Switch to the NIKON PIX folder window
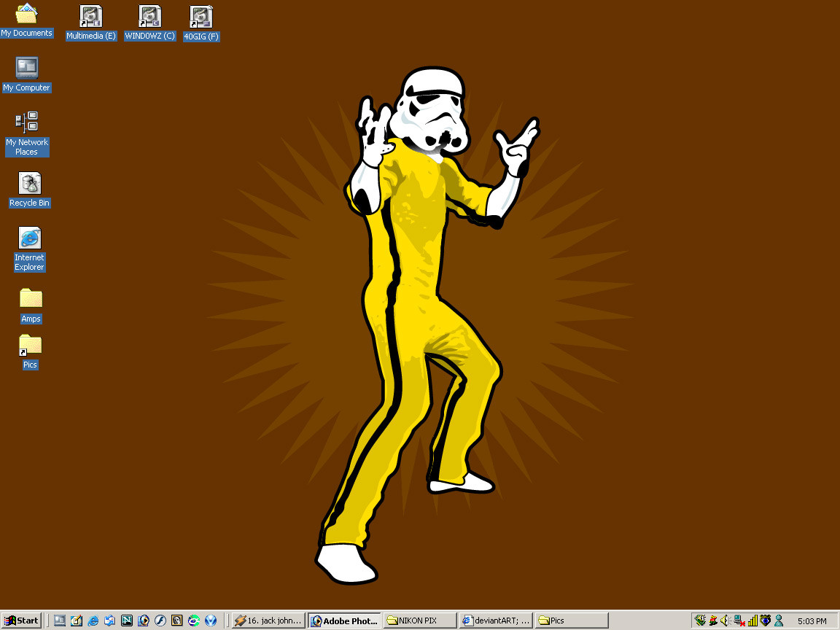The width and height of the screenshot is (840, 630). click(x=421, y=621)
